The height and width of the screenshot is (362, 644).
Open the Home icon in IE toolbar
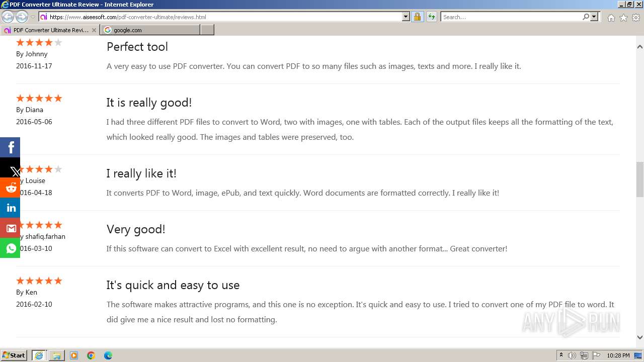611,18
